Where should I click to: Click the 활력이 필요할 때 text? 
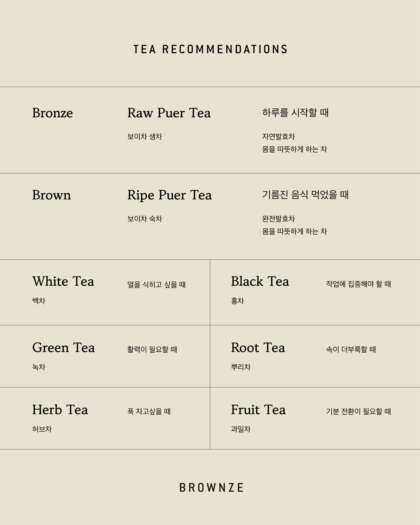(152, 349)
